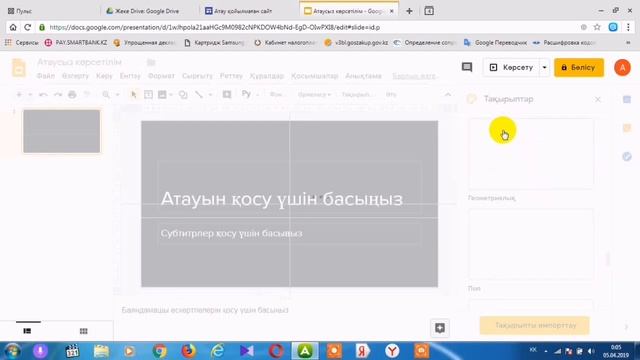Viewport: 640px width, 360px height.
Task: Click the Көрсету present button
Action: (511, 67)
